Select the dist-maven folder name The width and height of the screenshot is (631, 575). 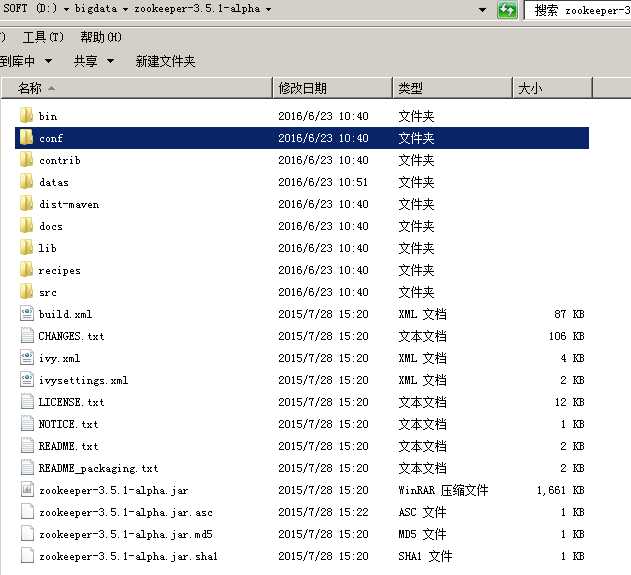pyautogui.click(x=69, y=204)
